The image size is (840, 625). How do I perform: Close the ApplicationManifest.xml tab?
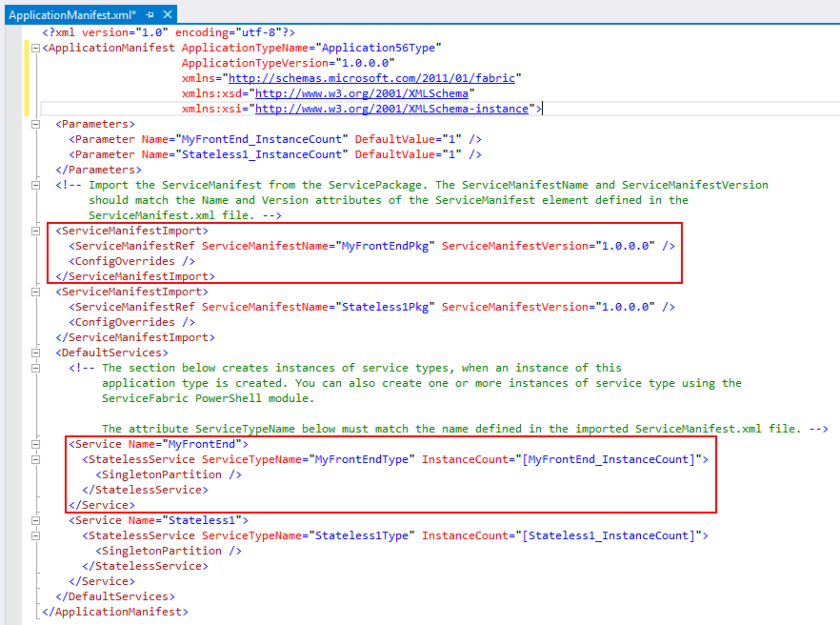(x=166, y=14)
